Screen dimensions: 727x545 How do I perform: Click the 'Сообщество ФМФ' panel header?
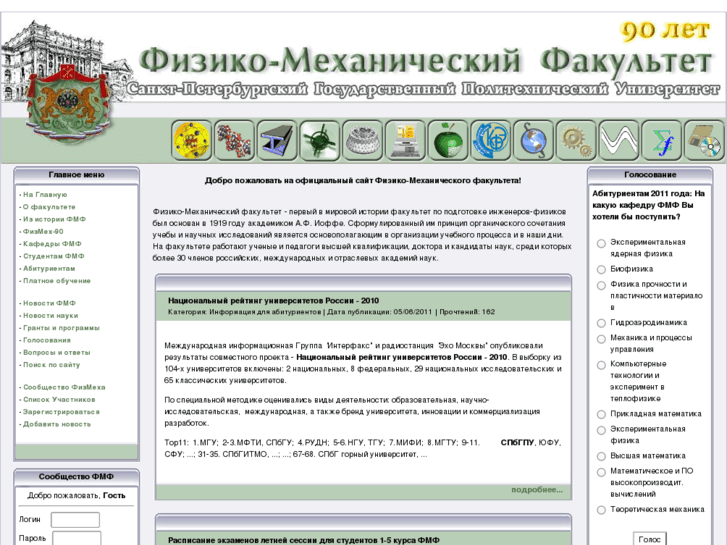(x=77, y=477)
